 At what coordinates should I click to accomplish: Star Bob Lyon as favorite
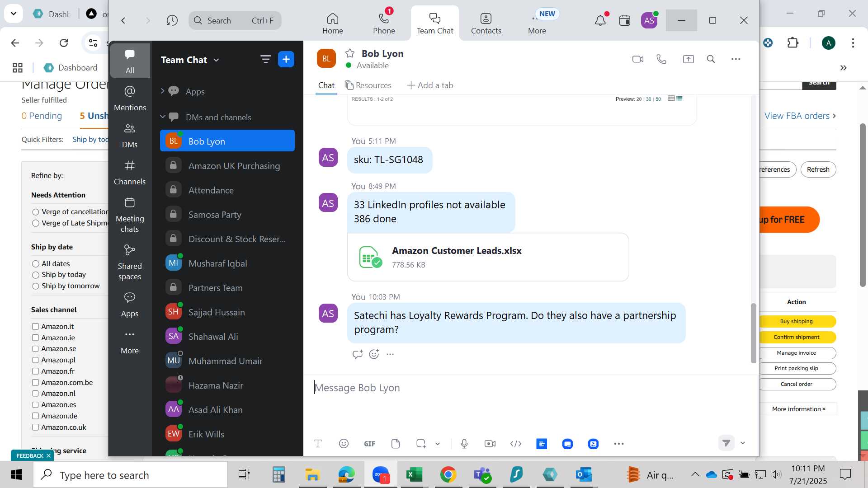click(349, 53)
